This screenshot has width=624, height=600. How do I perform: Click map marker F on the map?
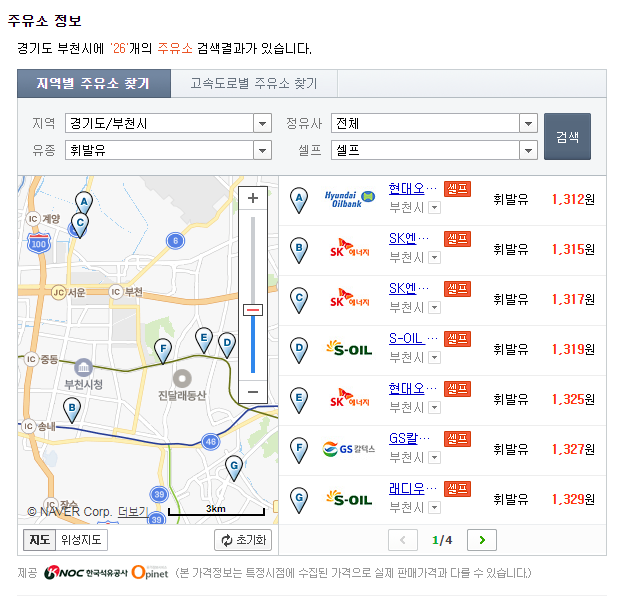click(163, 351)
